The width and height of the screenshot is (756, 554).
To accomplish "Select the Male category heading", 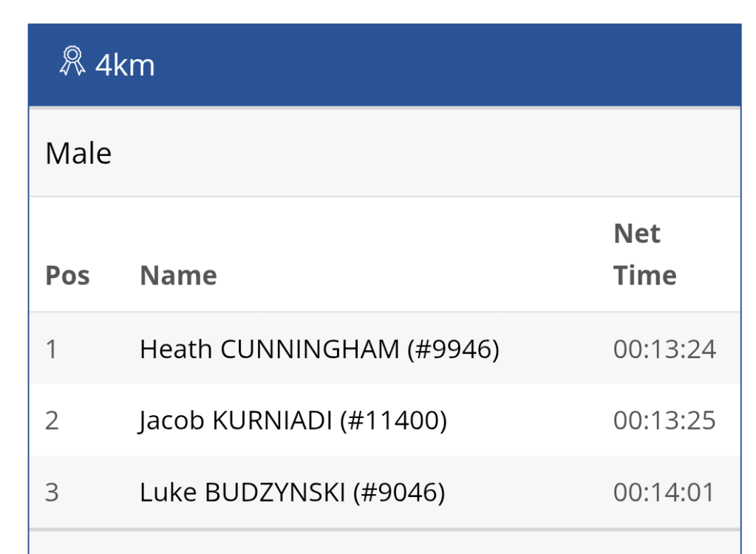I will coord(78,154).
